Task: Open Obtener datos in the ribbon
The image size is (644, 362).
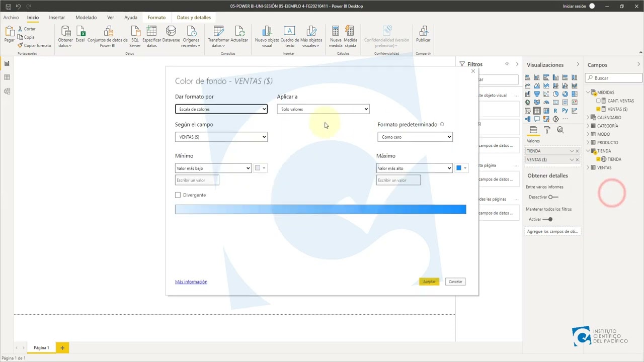Action: click(65, 37)
